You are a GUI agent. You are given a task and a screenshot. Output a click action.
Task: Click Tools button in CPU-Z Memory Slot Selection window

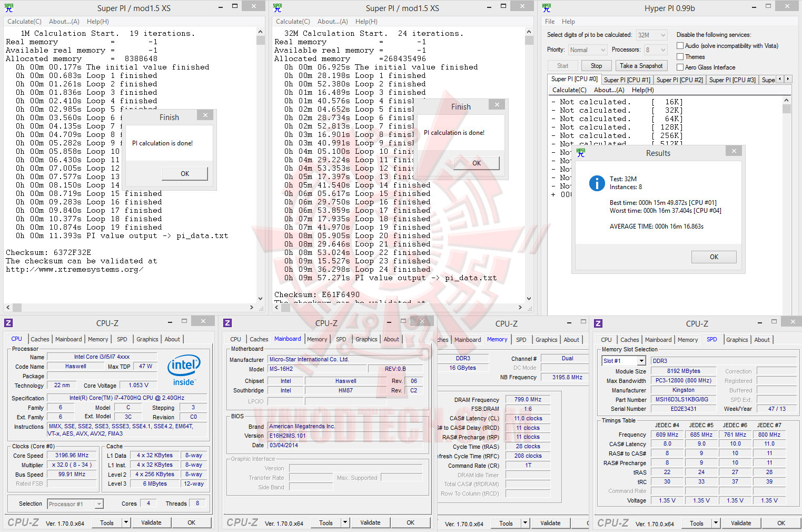(x=696, y=523)
